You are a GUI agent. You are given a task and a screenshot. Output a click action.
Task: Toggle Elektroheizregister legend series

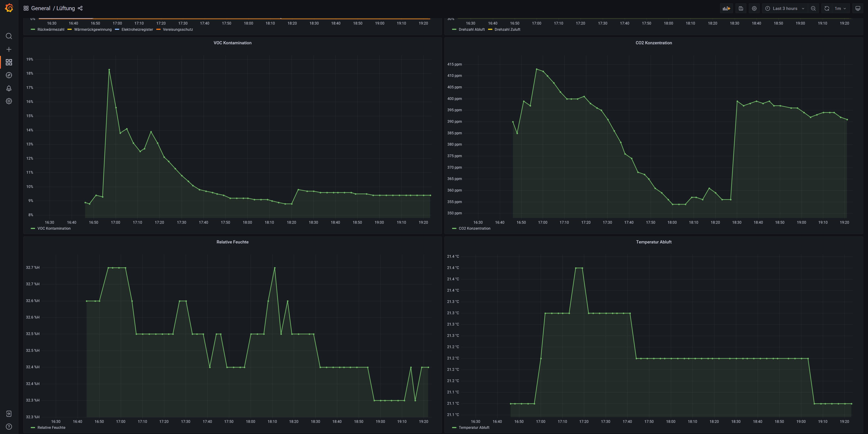coord(137,30)
